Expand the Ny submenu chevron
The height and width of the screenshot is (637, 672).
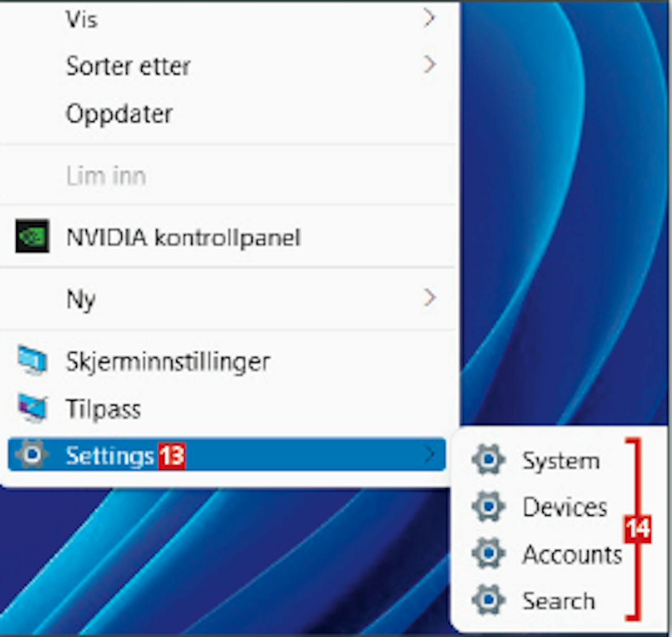[429, 297]
